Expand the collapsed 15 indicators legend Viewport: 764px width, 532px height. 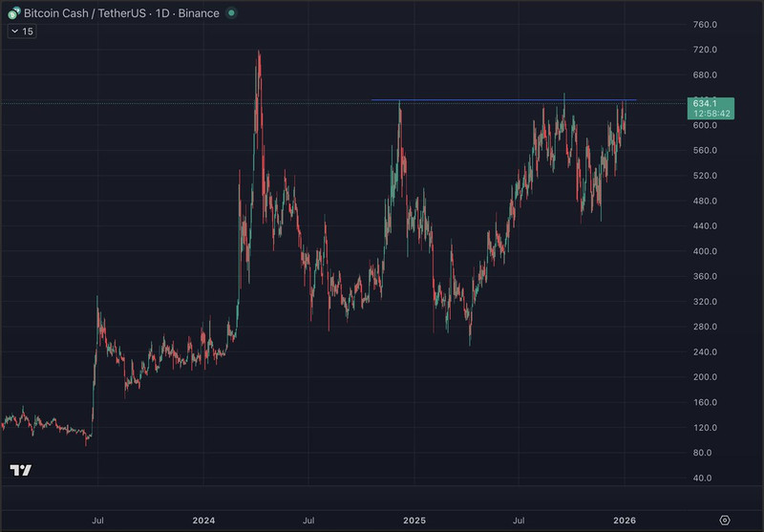click(x=22, y=32)
